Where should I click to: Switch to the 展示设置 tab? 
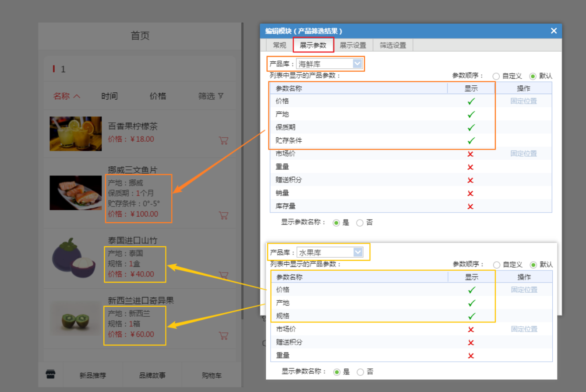point(354,45)
